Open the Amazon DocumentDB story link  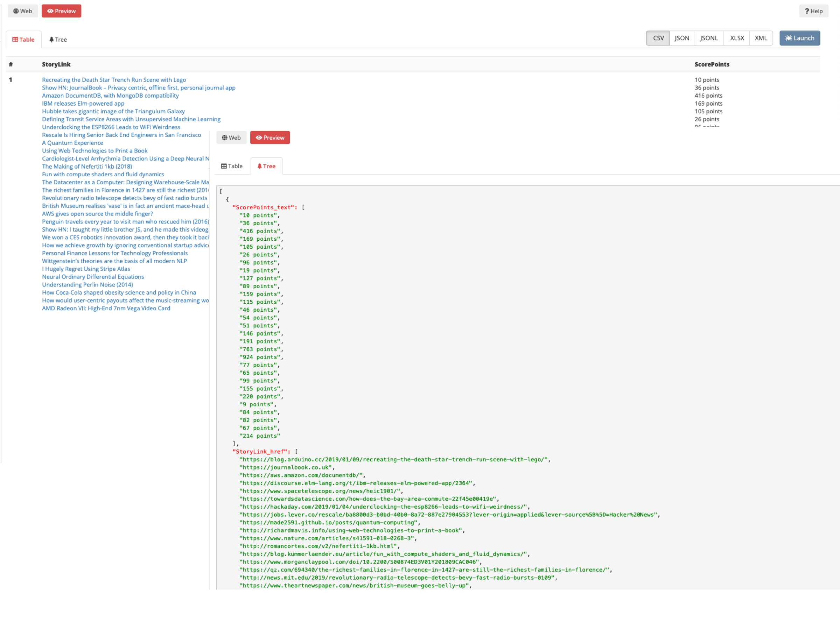[x=110, y=95]
